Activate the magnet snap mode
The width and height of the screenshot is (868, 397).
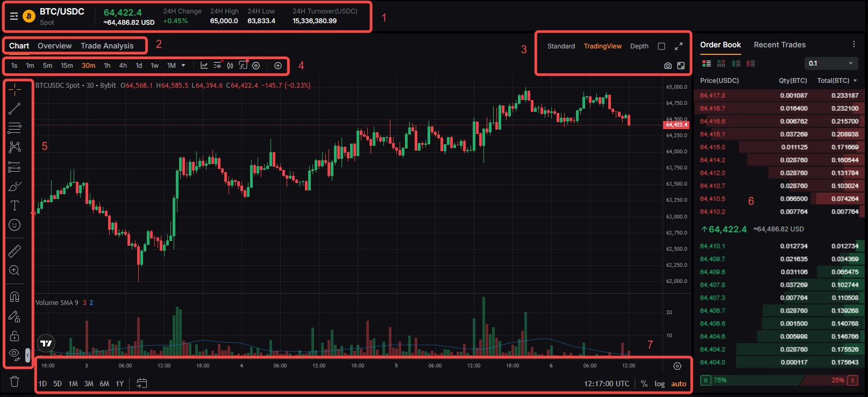point(15,297)
